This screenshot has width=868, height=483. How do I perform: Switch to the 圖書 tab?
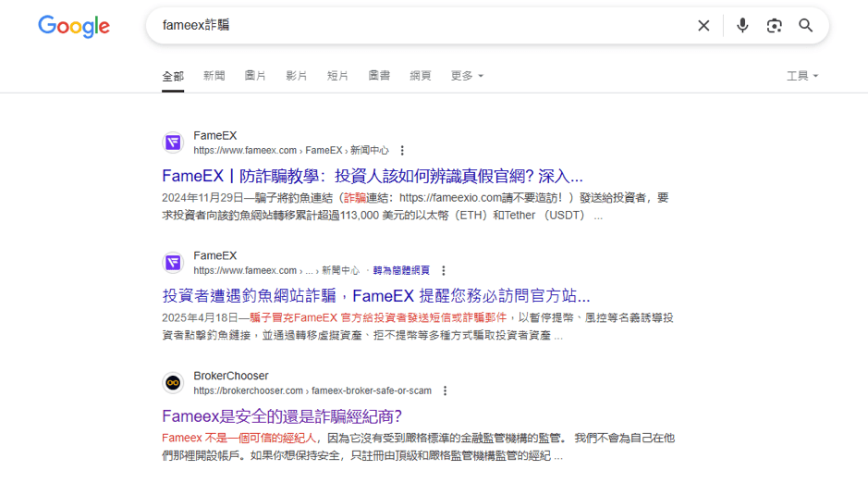379,76
